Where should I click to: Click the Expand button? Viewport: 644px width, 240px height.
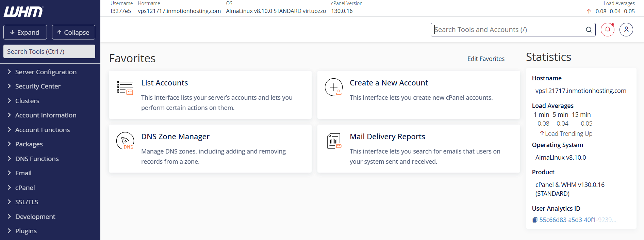[x=25, y=32]
